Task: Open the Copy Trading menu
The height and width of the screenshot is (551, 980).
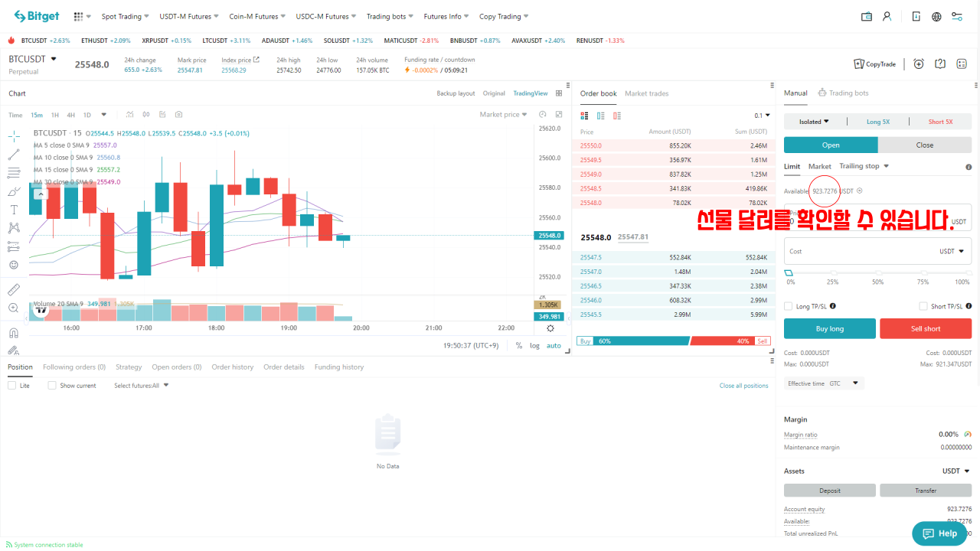Action: (505, 16)
